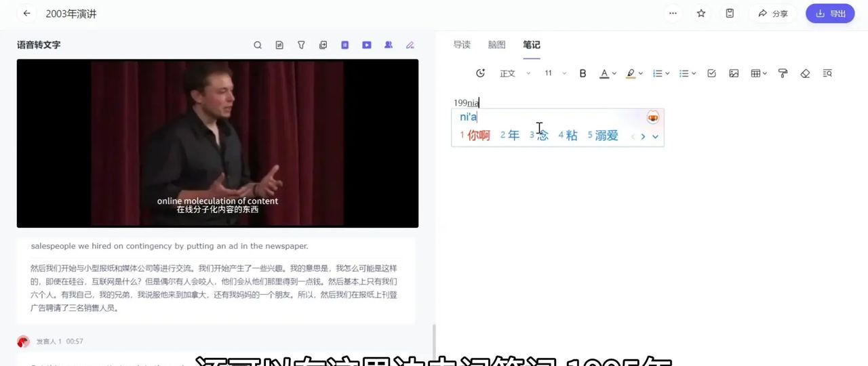
Task: Choose candidate 2 年 in IME
Action: (x=510, y=136)
